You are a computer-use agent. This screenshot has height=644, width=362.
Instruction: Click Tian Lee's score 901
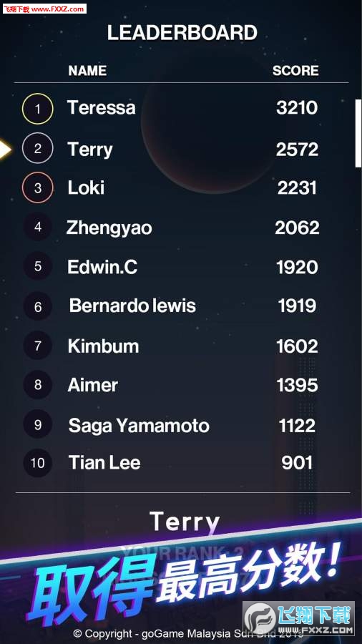tap(297, 463)
